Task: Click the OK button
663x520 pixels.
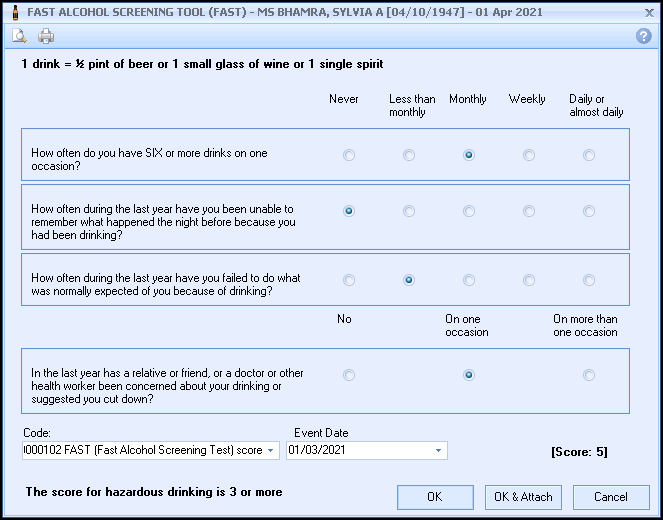Action: point(434,497)
